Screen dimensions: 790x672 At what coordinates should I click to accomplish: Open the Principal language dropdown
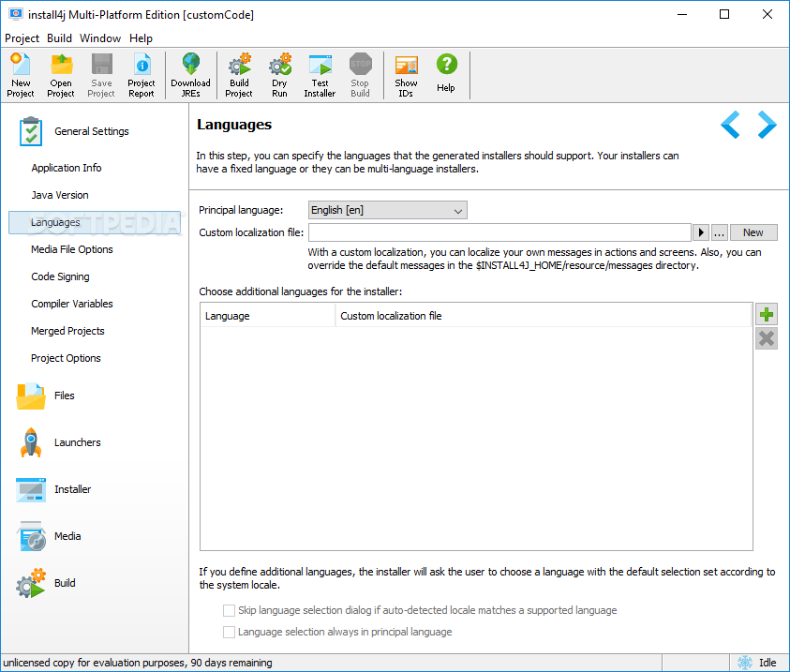tap(387, 210)
